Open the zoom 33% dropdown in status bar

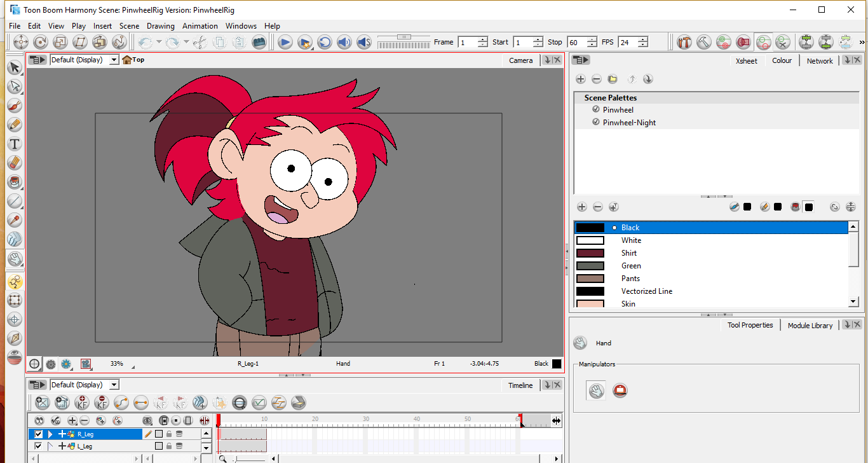tap(133, 367)
